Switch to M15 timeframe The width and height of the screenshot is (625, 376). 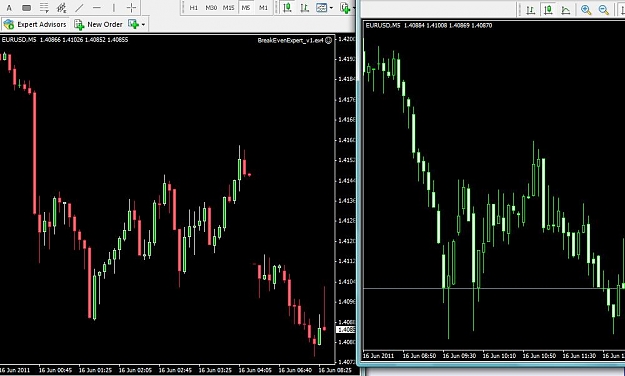click(228, 8)
